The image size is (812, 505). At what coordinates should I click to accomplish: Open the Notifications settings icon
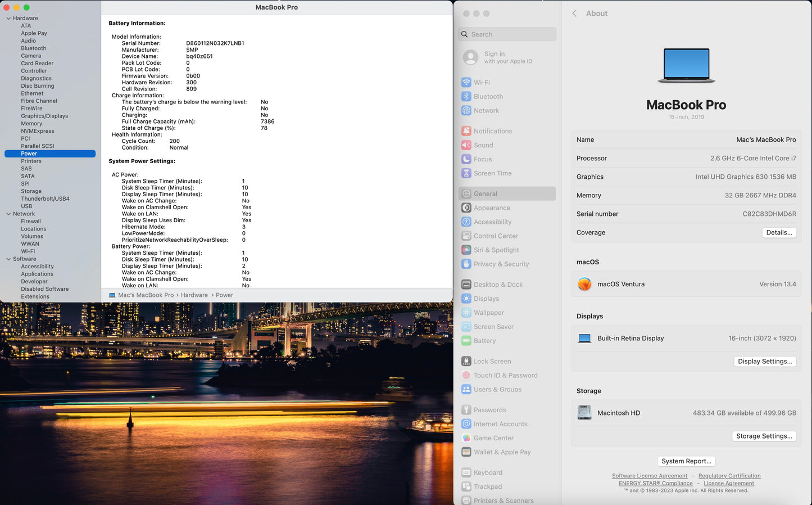click(x=466, y=131)
